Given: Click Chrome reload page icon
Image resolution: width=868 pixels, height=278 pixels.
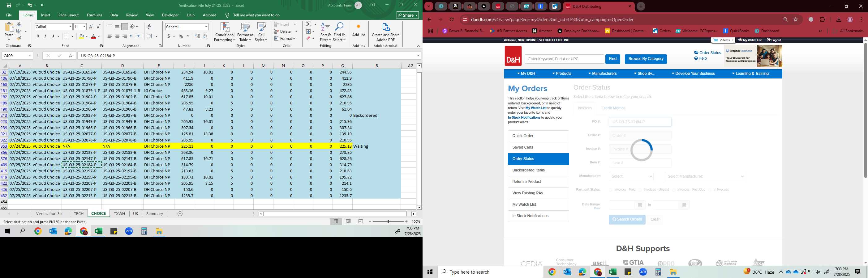Looking at the screenshot, I should [452, 19].
